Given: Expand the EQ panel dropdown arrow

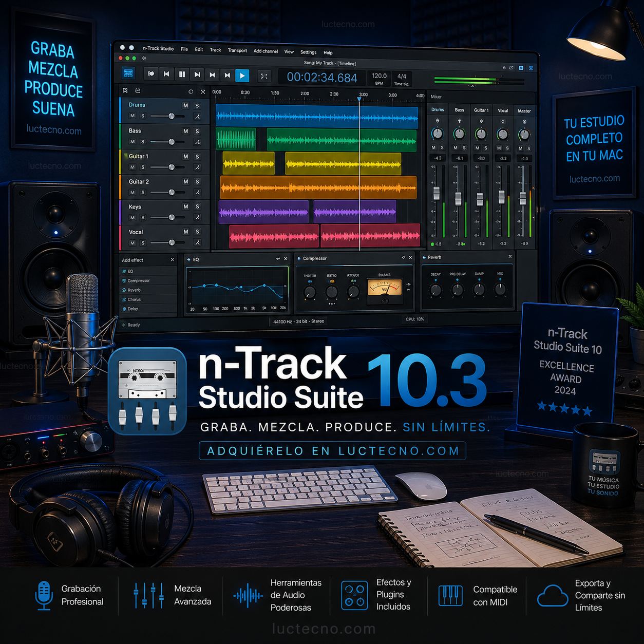Looking at the screenshot, I should pyautogui.click(x=278, y=259).
